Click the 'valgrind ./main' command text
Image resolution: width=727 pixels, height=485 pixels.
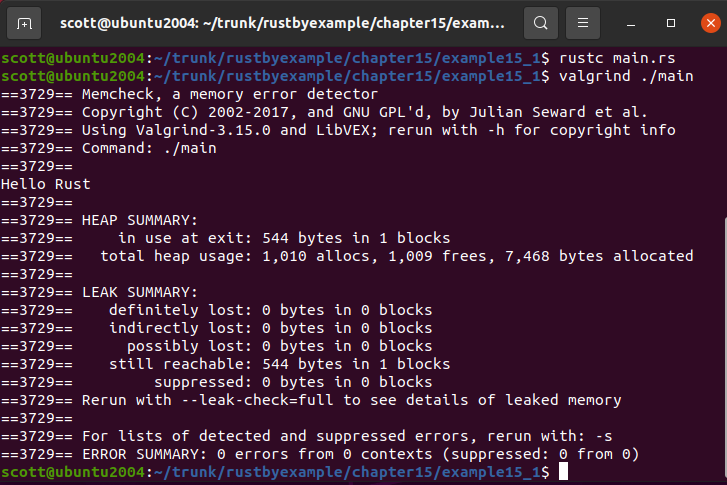tap(626, 77)
